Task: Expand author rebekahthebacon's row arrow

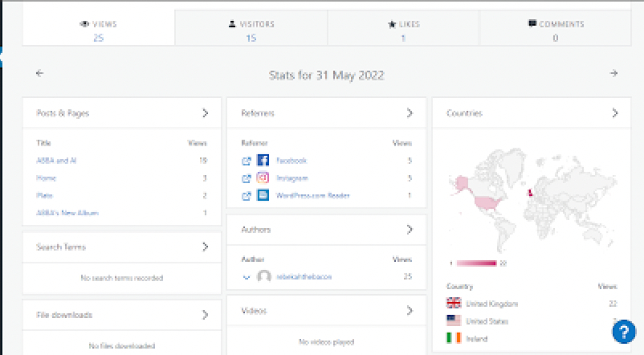Action: coord(247,277)
